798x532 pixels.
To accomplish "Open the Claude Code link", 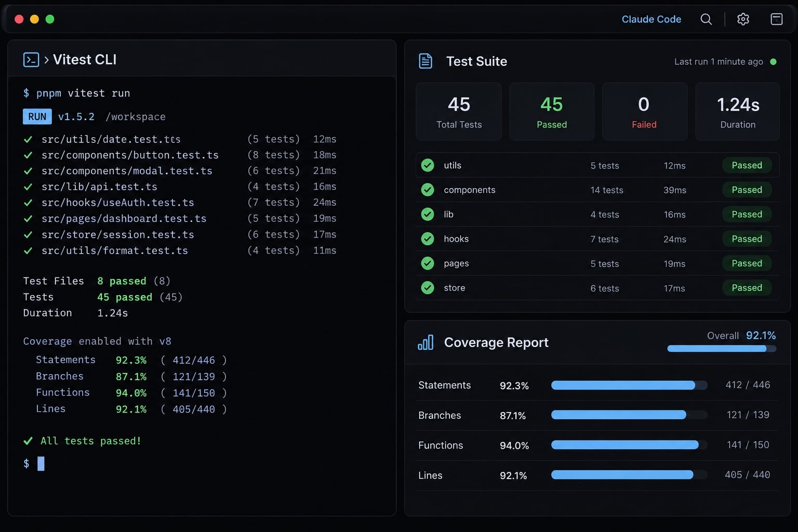I will (x=651, y=19).
